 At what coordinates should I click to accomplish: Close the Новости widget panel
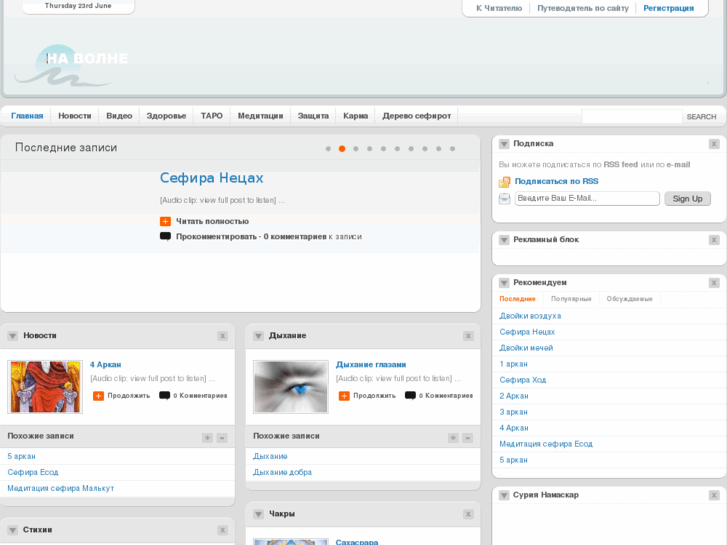223,336
